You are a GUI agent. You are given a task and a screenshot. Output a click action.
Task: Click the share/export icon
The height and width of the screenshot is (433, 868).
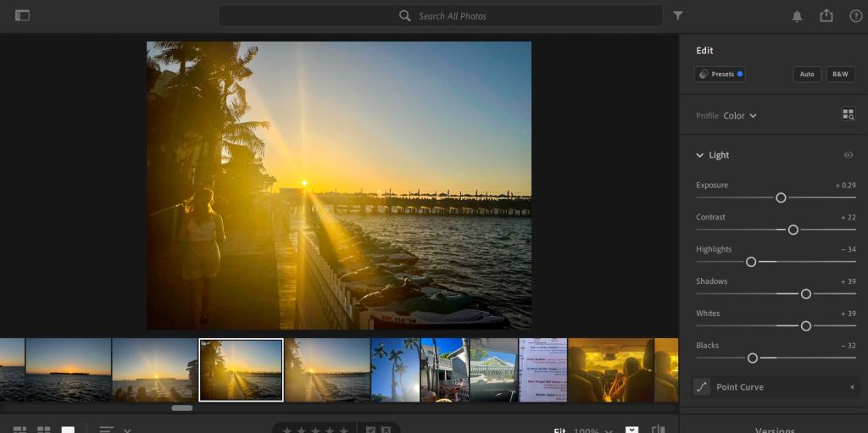tap(826, 15)
